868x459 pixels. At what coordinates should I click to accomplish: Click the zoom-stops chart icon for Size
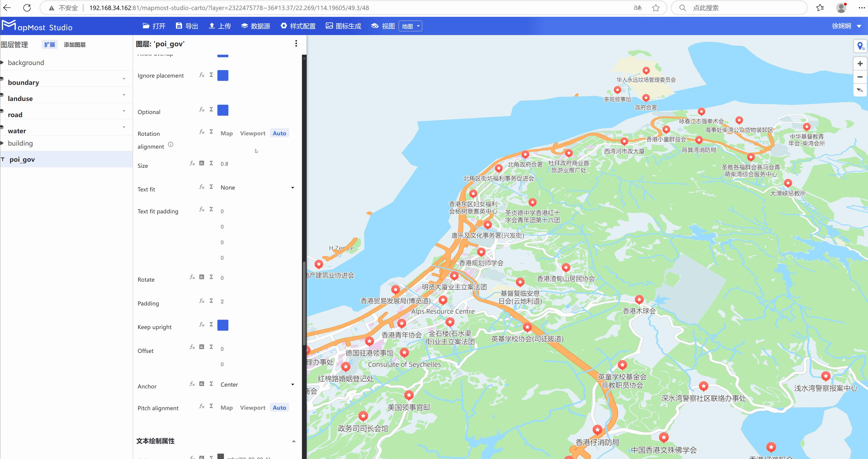pos(202,163)
